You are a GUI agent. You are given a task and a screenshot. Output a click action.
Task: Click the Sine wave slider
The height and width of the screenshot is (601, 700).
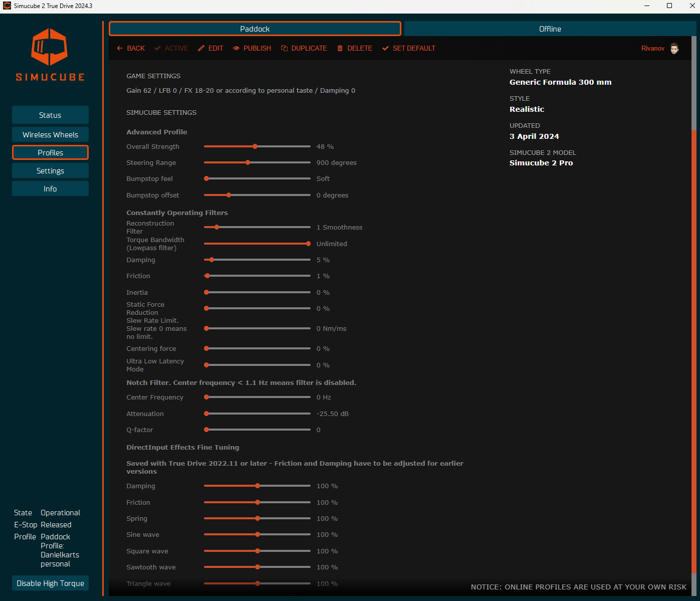point(257,534)
